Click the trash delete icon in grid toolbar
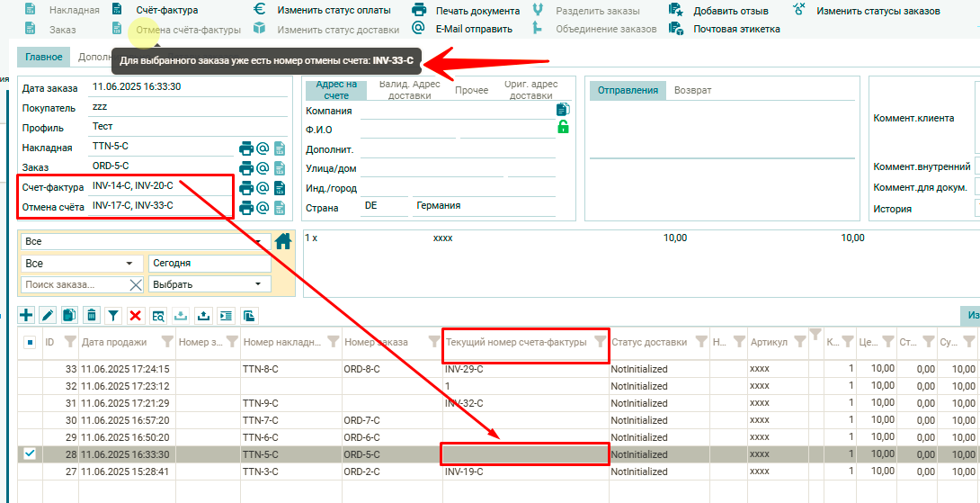This screenshot has width=980, height=503. [91, 315]
